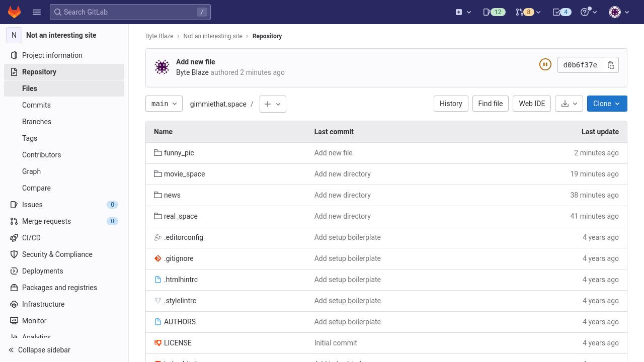This screenshot has height=362, width=644.
Task: Copy commit SHA to clipboard
Action: (x=611, y=65)
